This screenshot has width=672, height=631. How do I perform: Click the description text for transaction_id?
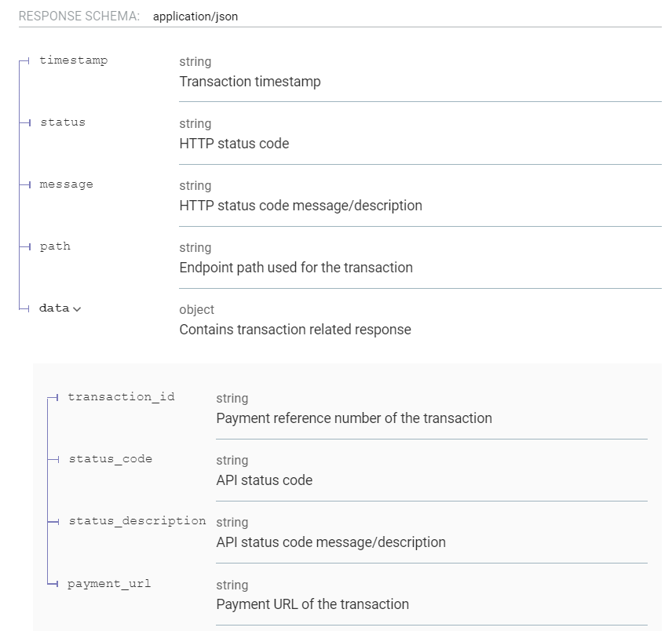(354, 418)
